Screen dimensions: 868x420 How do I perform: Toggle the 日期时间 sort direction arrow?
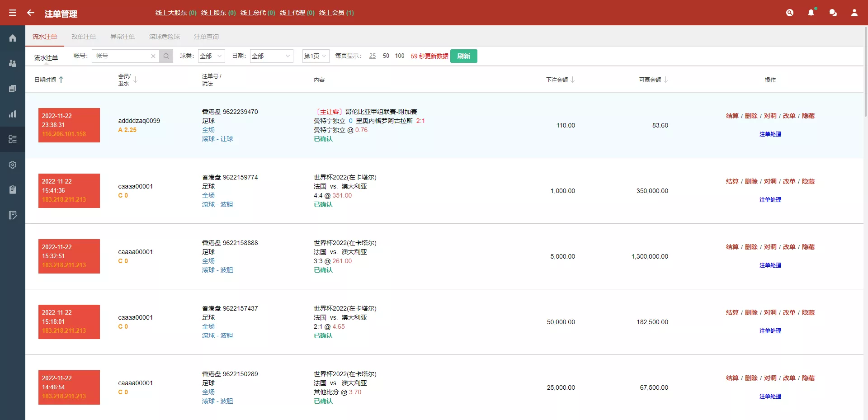[62, 80]
